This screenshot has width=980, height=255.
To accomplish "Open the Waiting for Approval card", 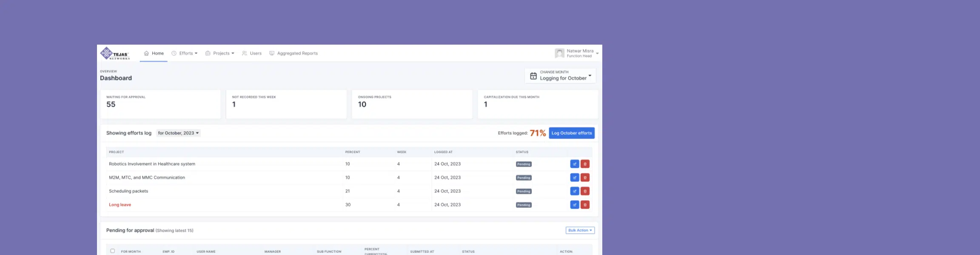I will click(160, 104).
